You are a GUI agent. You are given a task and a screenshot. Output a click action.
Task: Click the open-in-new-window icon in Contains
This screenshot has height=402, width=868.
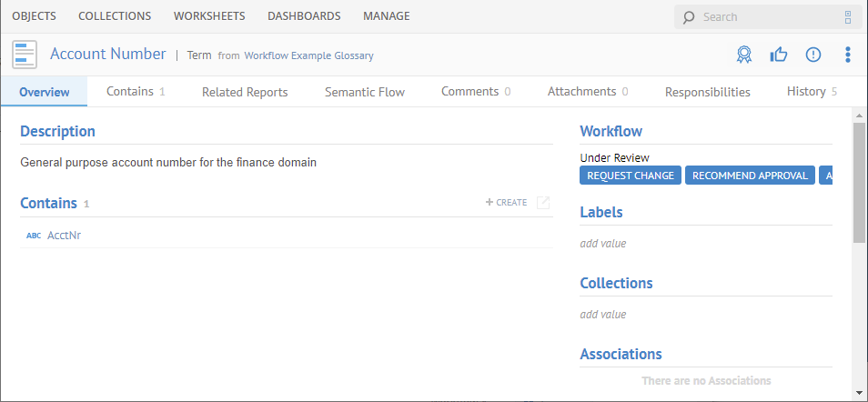(x=543, y=203)
